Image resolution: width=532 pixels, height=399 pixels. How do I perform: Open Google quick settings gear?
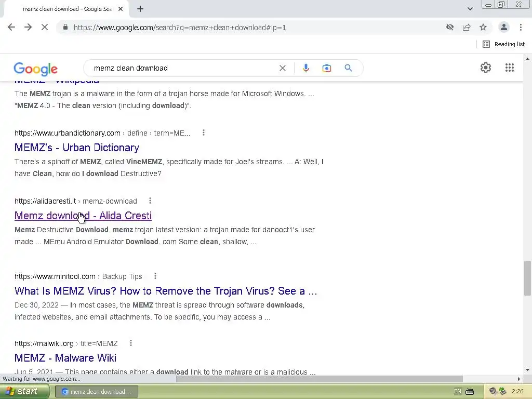pos(486,68)
